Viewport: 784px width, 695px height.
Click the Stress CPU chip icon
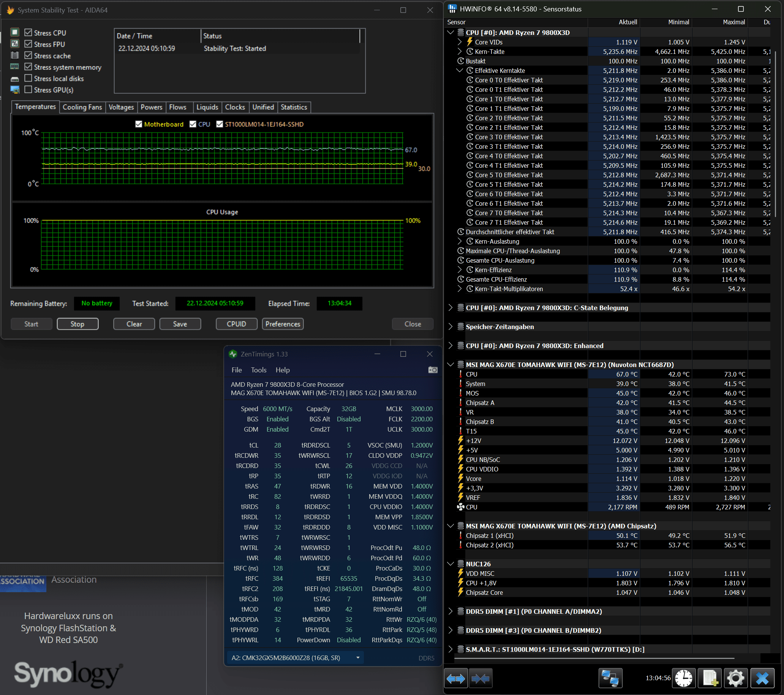click(14, 32)
